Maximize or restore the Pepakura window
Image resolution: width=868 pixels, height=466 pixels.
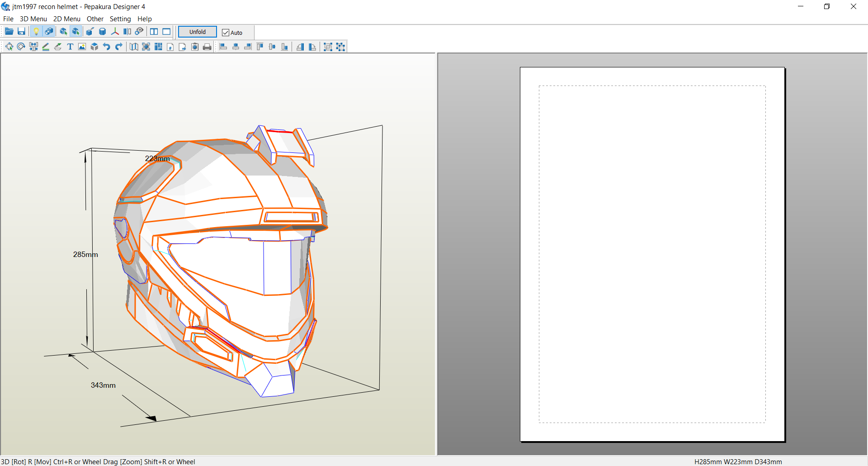827,6
